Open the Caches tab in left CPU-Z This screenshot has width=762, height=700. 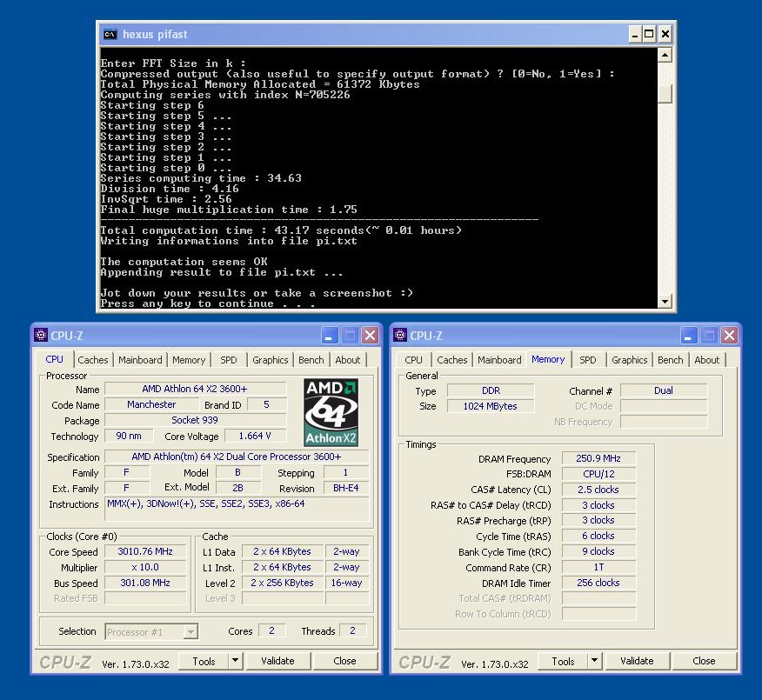click(x=93, y=360)
